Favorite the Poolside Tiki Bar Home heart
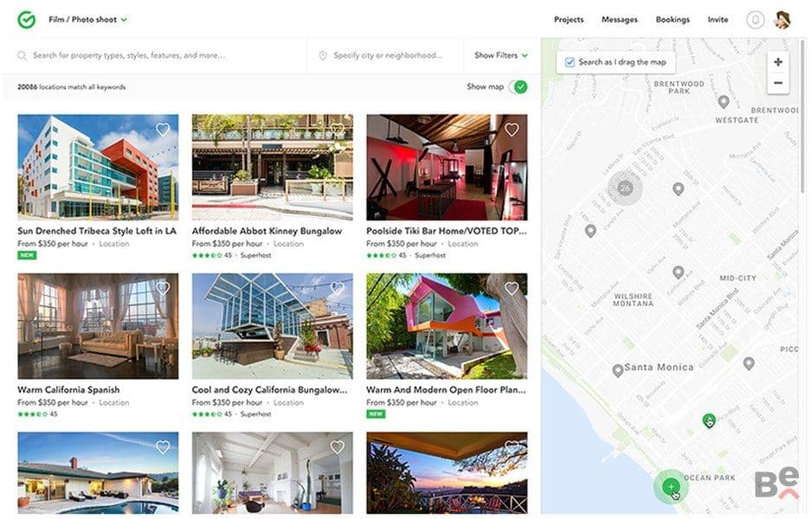 [x=512, y=130]
